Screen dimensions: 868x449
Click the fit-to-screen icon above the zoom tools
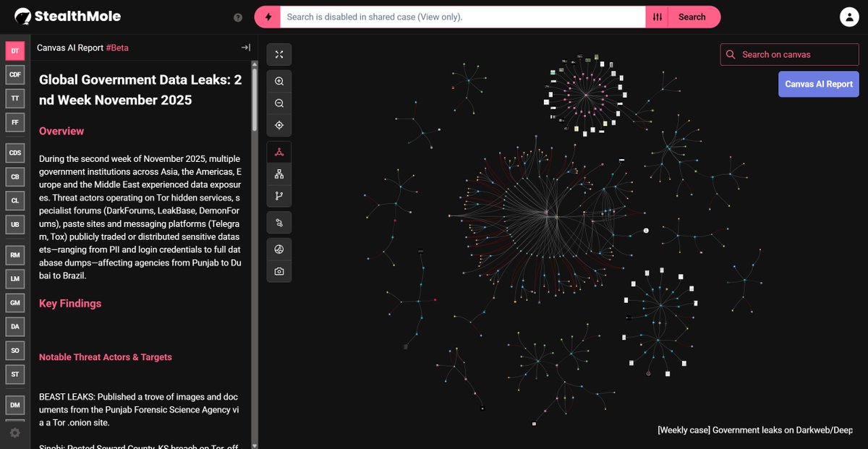coord(278,54)
